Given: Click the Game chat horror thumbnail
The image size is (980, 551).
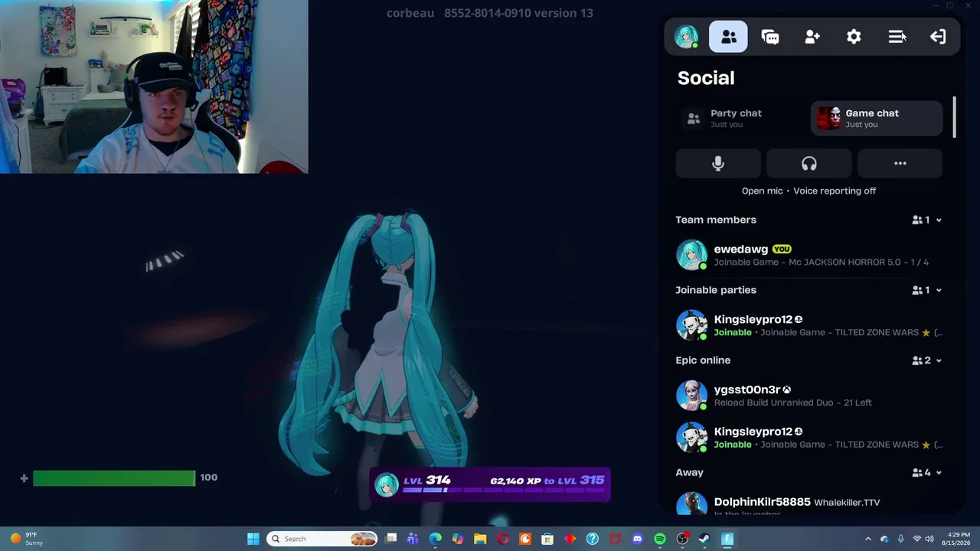Looking at the screenshot, I should pos(828,119).
